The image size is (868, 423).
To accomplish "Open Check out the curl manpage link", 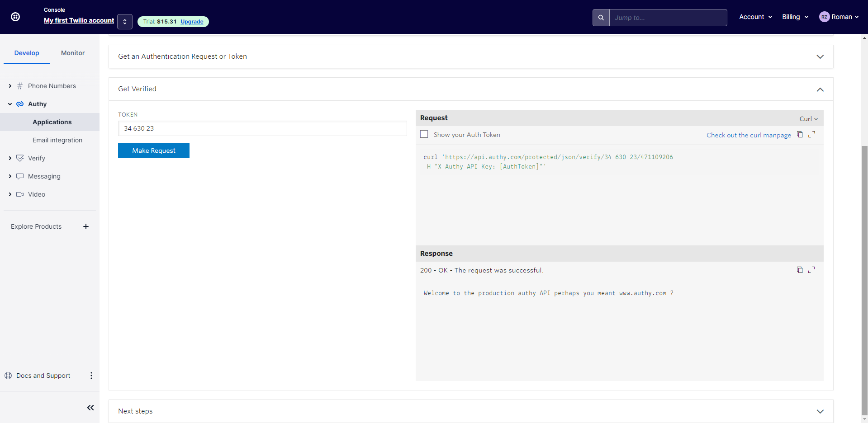I will tap(749, 135).
